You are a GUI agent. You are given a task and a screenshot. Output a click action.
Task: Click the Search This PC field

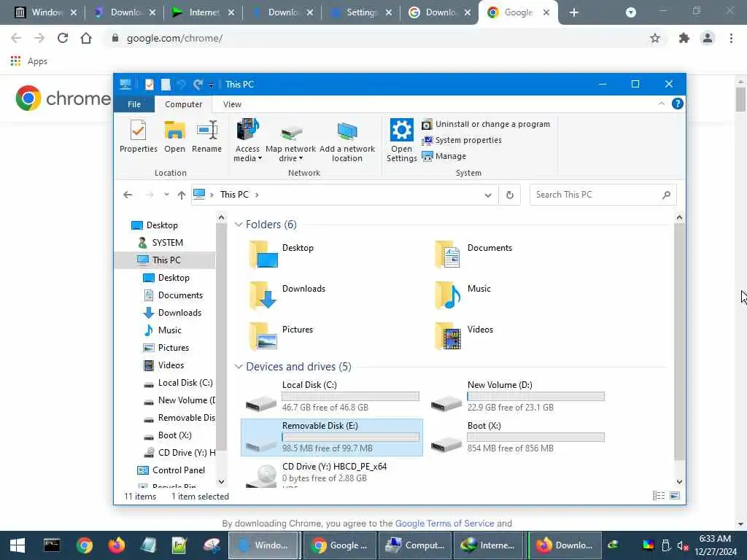(x=603, y=195)
